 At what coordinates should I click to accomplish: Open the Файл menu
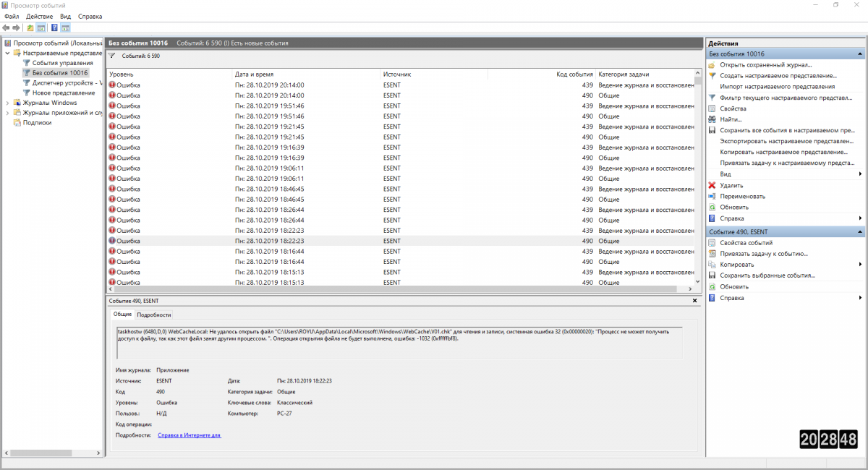pyautogui.click(x=12, y=16)
